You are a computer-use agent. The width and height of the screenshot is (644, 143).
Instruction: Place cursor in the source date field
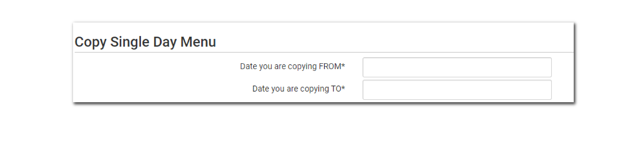coord(457,67)
